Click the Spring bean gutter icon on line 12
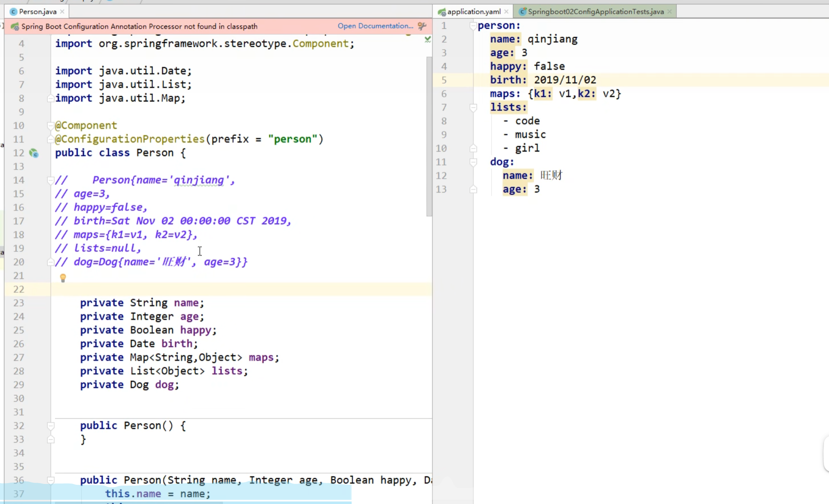This screenshot has height=504, width=829. tap(34, 153)
